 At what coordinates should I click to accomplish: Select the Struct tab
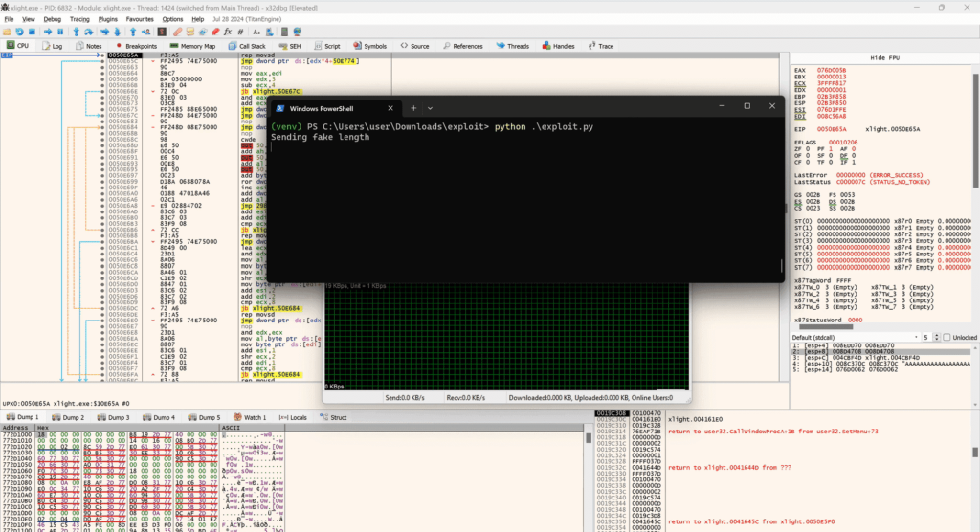click(x=333, y=417)
